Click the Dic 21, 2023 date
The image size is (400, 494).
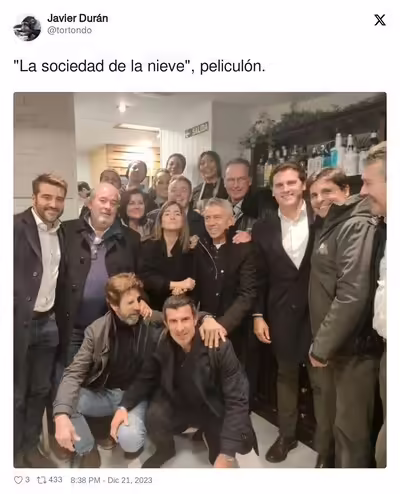click(130, 480)
